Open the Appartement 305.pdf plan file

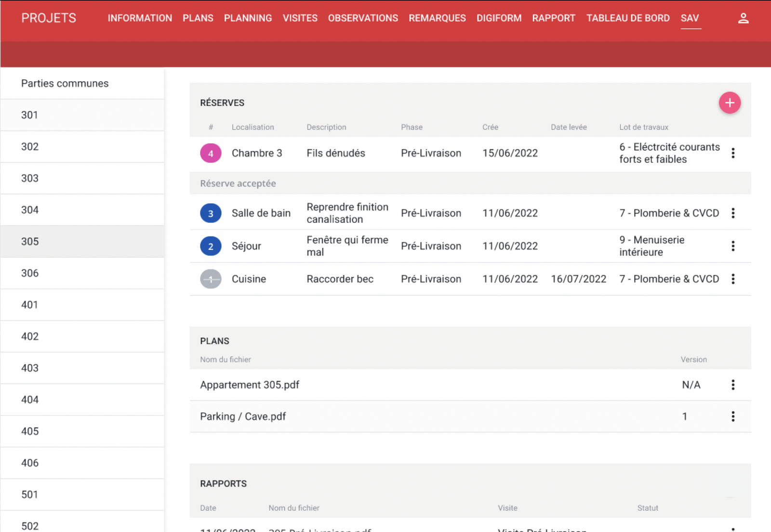click(250, 385)
